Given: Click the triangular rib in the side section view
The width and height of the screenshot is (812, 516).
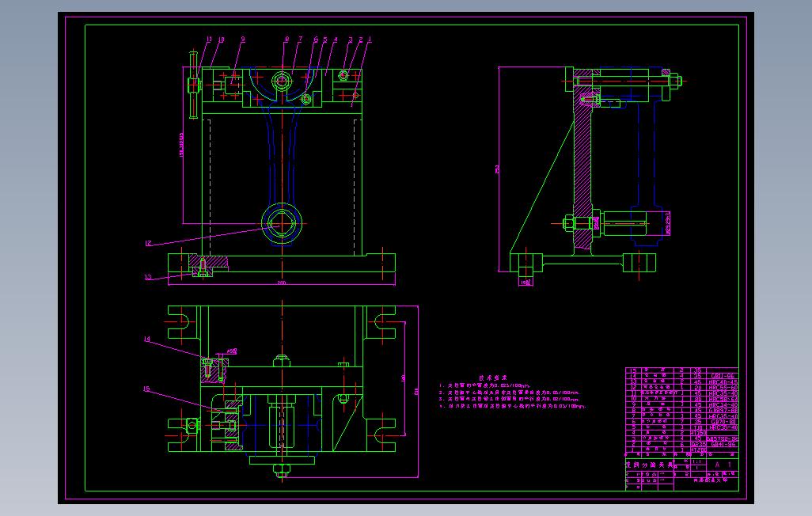Looking at the screenshot, I should click(541, 188).
